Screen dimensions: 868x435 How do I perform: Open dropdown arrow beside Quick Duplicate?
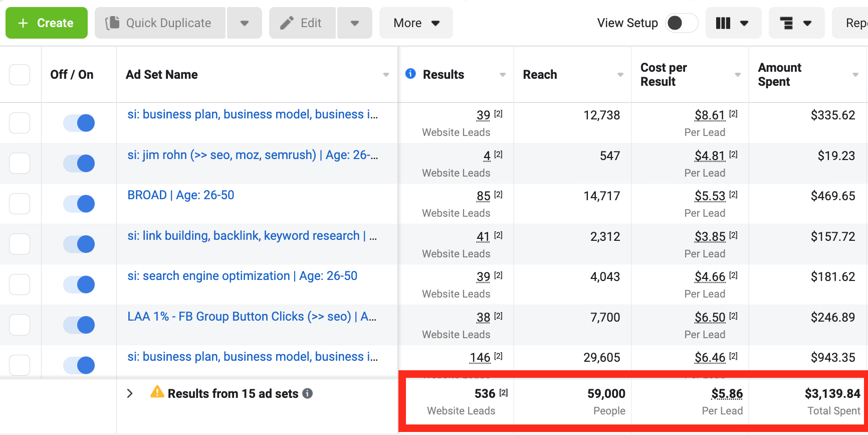pos(245,23)
